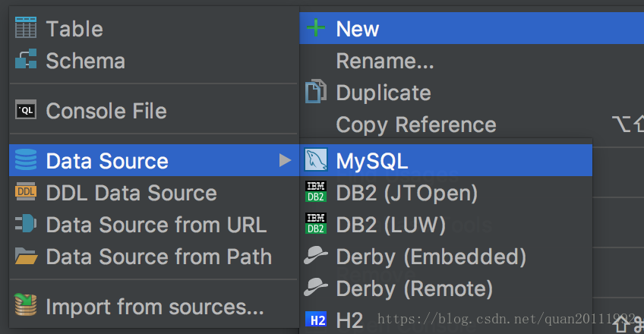
Task: Choose DB2 (LUW) data source
Action: [x=446, y=225]
